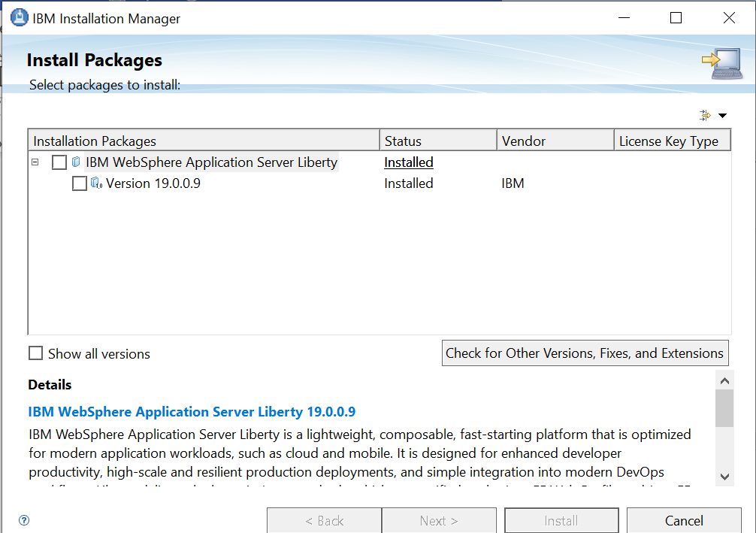
Task: Click the Cancel button
Action: [x=684, y=520]
